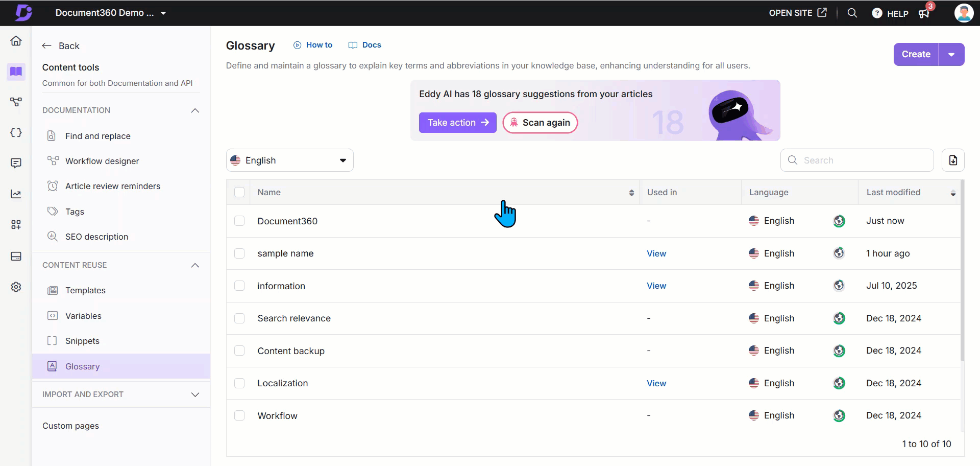980x466 pixels.
Task: Toggle the select-all checkbox in table header
Action: click(239, 192)
